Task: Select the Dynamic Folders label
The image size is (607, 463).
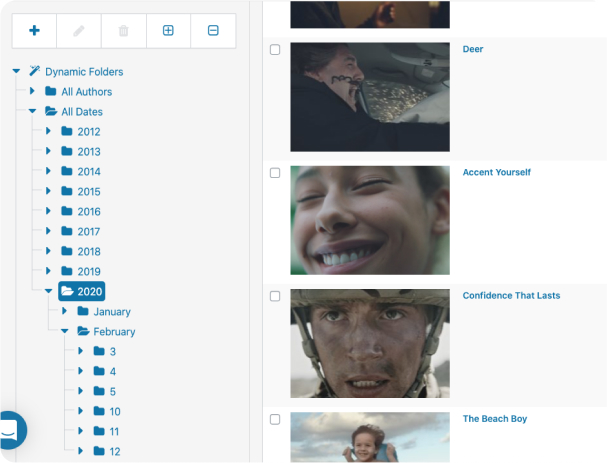Action: tap(84, 72)
